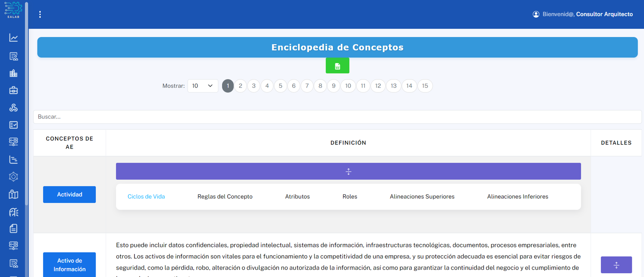Screen dimensions: 644x277
Task: Open the briefcase icon in the sidebar
Action: 13,90
